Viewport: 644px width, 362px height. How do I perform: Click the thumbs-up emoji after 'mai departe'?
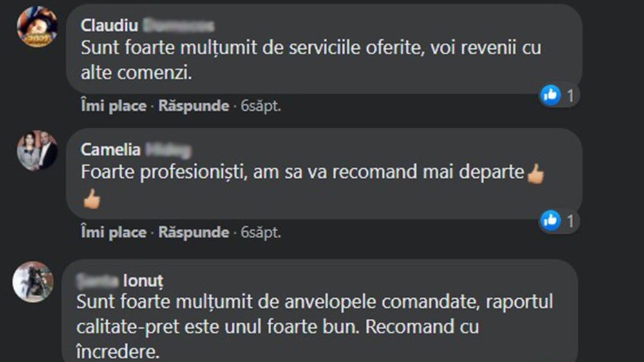coord(536,174)
